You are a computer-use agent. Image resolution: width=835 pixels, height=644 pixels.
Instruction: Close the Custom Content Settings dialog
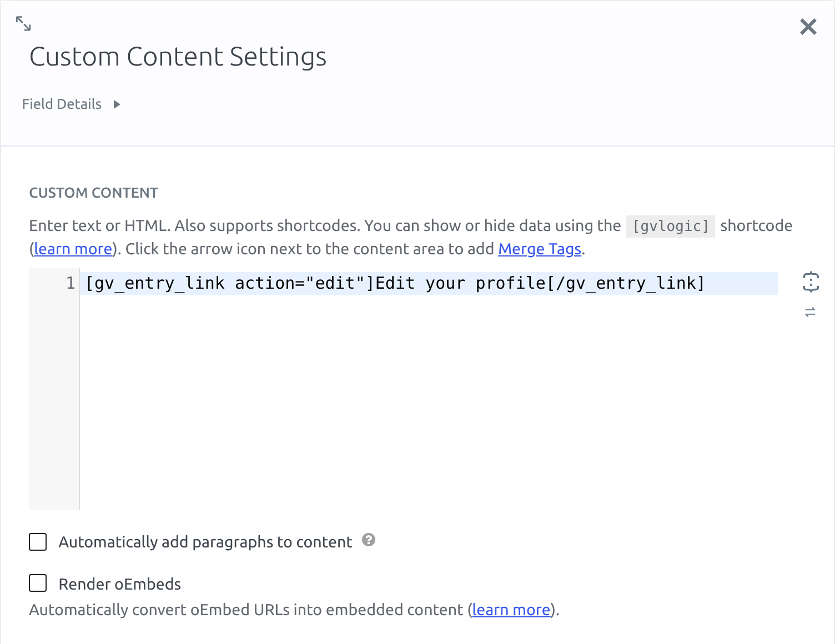tap(808, 27)
